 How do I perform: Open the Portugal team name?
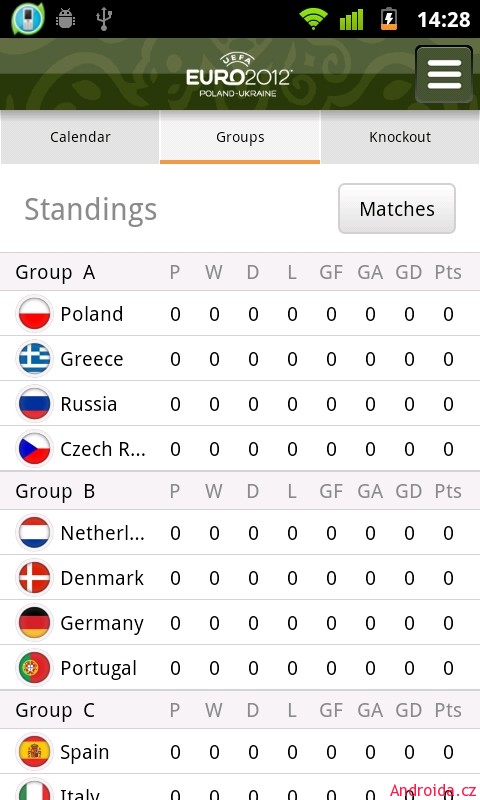(98, 668)
